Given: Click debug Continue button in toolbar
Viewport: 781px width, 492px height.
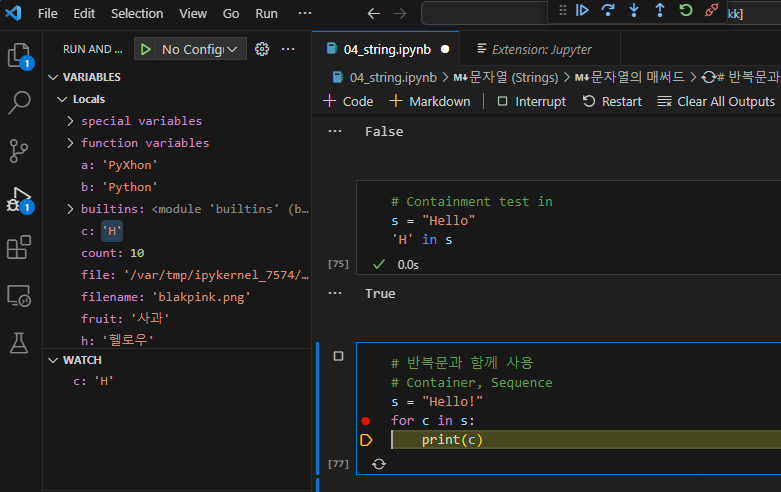Looking at the screenshot, I should [582, 10].
